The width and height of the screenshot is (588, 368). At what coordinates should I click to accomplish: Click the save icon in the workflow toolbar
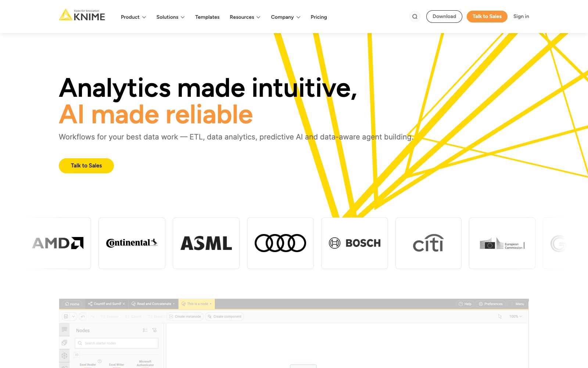click(66, 316)
